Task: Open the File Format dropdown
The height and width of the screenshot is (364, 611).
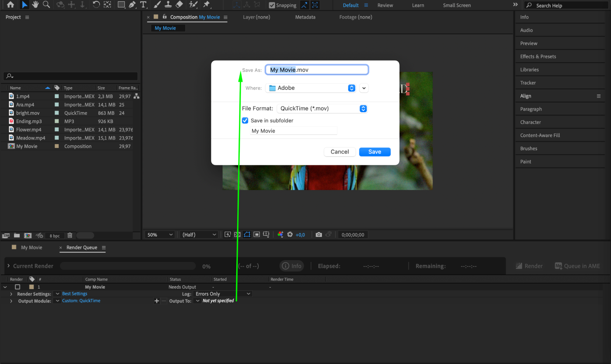Action: pos(322,108)
